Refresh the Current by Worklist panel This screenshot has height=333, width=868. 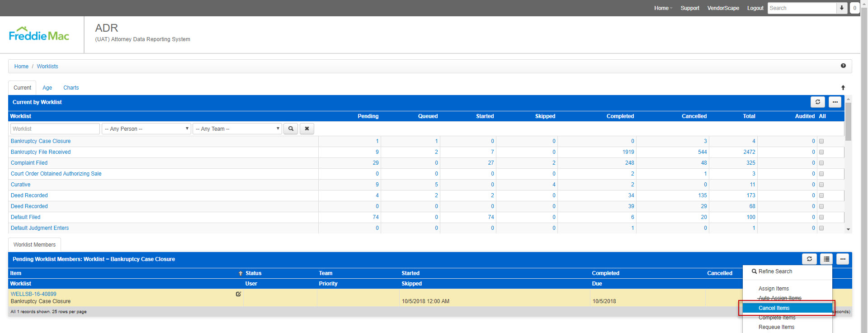(x=818, y=102)
